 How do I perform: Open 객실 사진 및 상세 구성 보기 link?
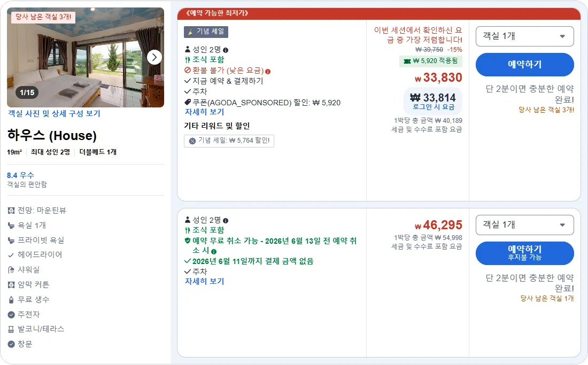coord(55,113)
